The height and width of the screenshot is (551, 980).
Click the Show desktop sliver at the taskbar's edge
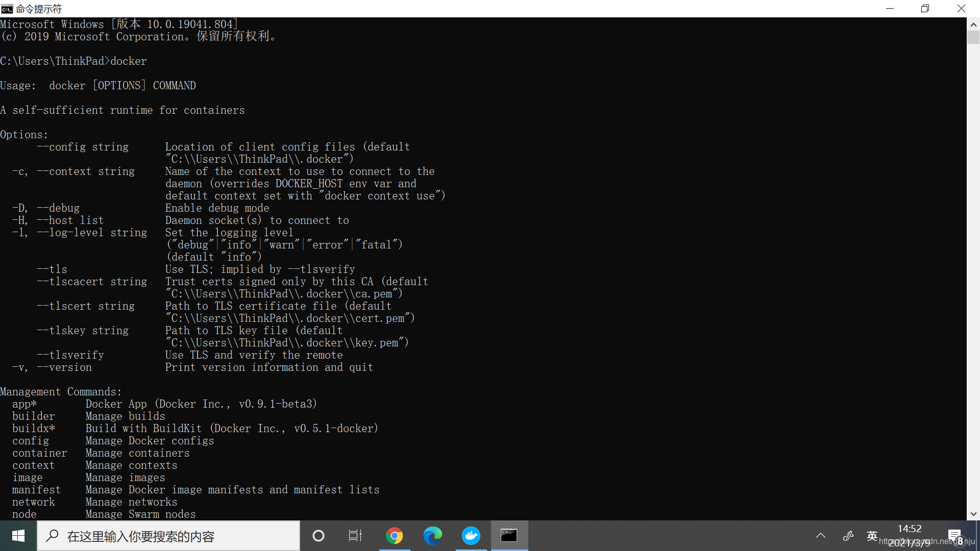(x=978, y=536)
